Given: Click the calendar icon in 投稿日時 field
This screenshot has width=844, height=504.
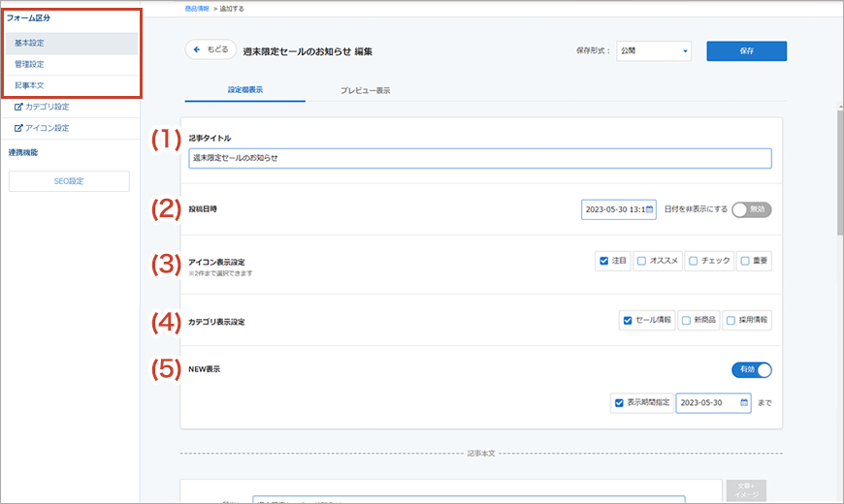Looking at the screenshot, I should 651,209.
